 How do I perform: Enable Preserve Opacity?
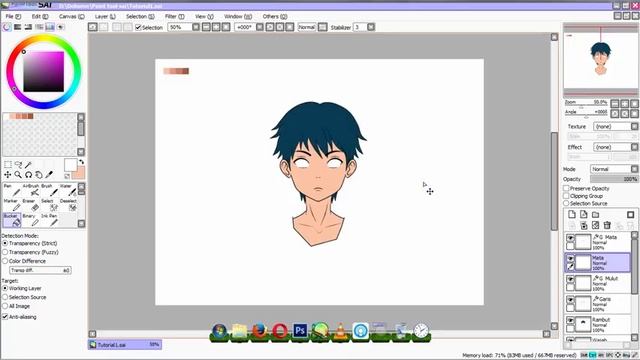(x=566, y=188)
